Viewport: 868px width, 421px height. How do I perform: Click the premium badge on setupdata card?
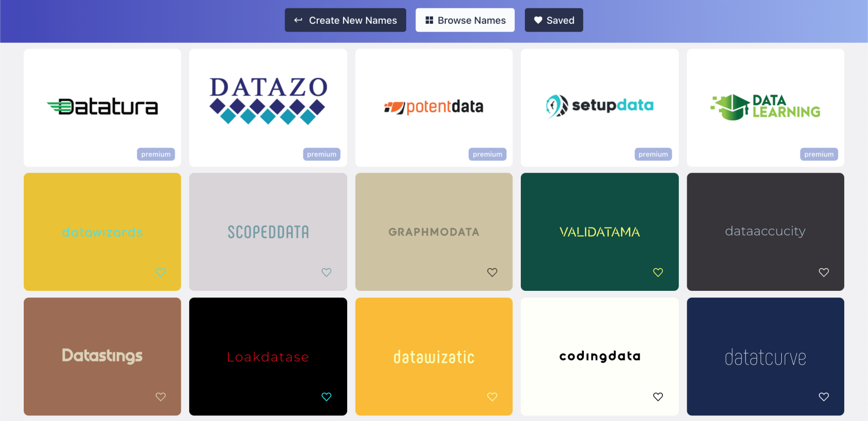(x=653, y=154)
